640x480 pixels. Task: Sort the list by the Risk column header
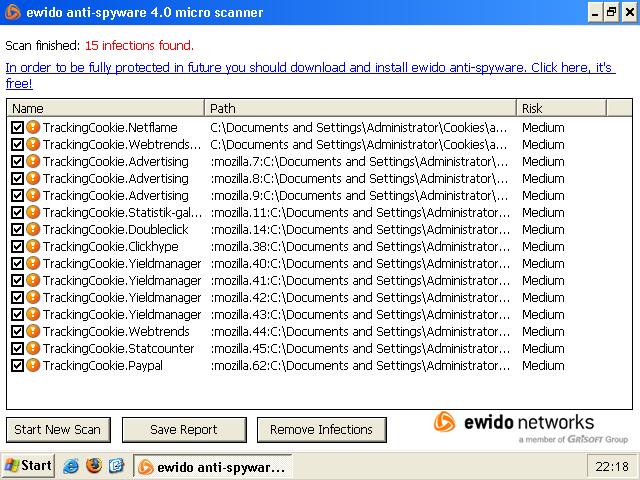[562, 108]
